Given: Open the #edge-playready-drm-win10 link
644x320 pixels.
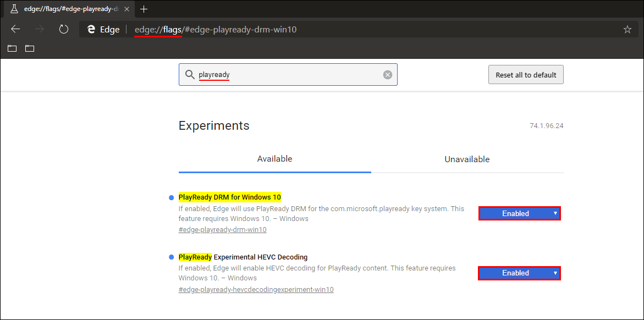Looking at the screenshot, I should [x=223, y=230].
